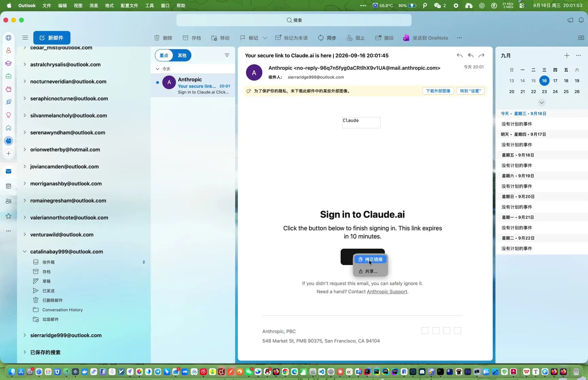Screen dimensions: 588x380
Task: Select Share (共享...) in context menu
Action: click(371, 271)
